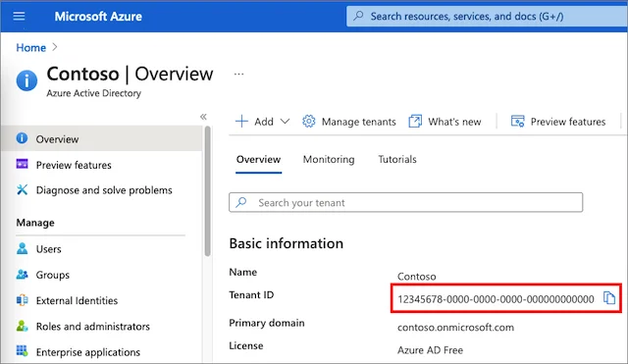Open Users under Manage
Viewport: 628px width, 364px height.
pyautogui.click(x=48, y=249)
